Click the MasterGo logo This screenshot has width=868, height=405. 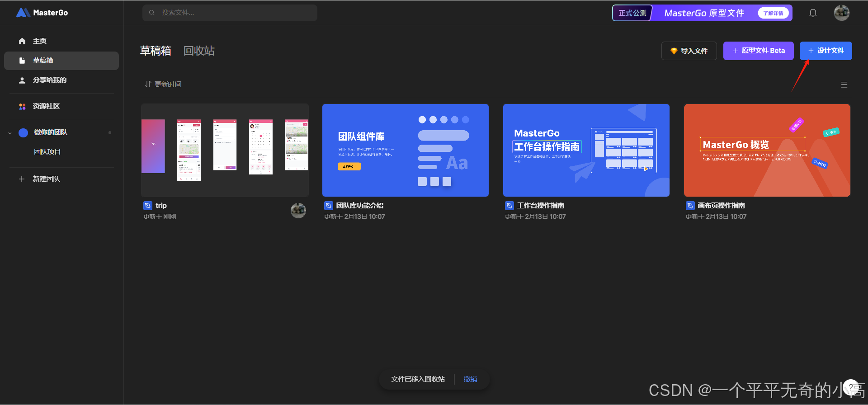click(x=42, y=13)
